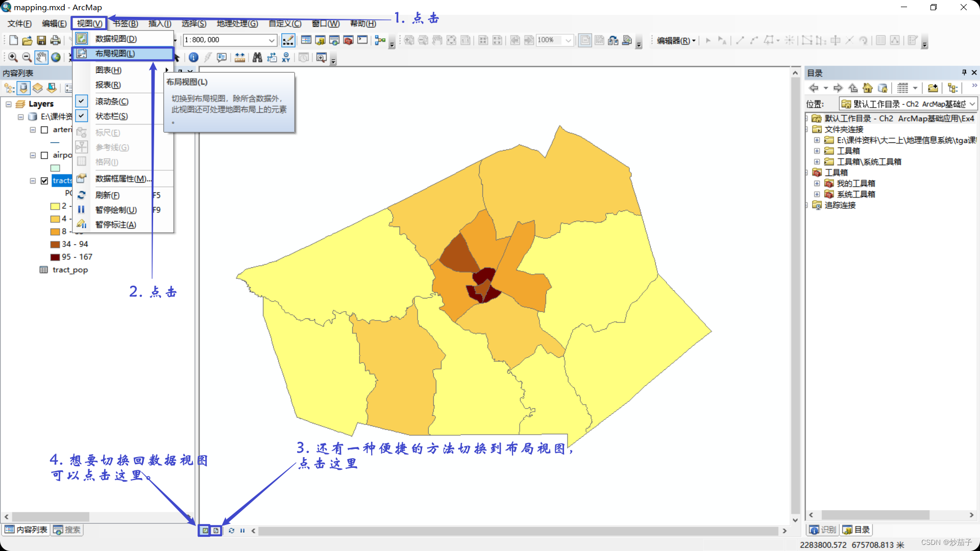Open the map scale 1:800,000 dropdown
This screenshot has width=980, height=551.
(272, 40)
